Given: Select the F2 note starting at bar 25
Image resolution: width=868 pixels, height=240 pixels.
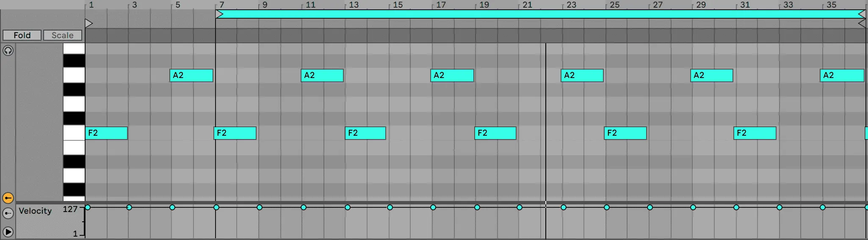Looking at the screenshot, I should [x=625, y=133].
